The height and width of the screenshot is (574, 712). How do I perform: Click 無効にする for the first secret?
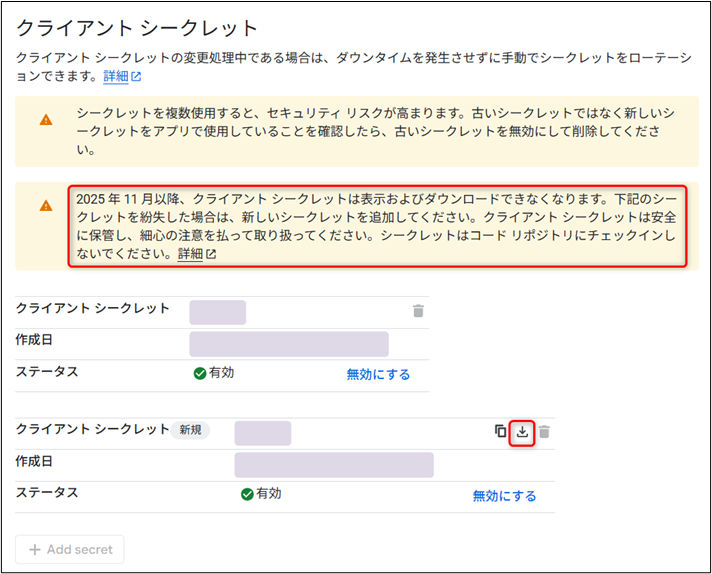(x=378, y=374)
